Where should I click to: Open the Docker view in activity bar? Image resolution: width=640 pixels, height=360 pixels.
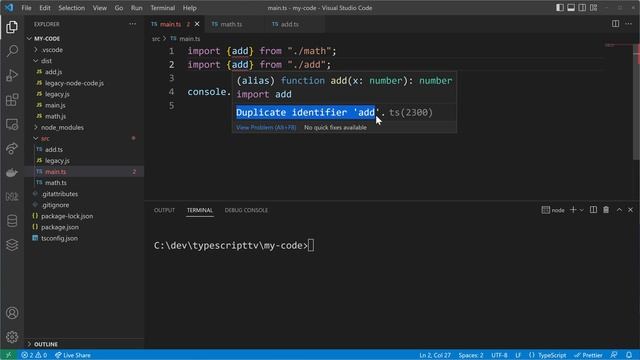(x=12, y=172)
